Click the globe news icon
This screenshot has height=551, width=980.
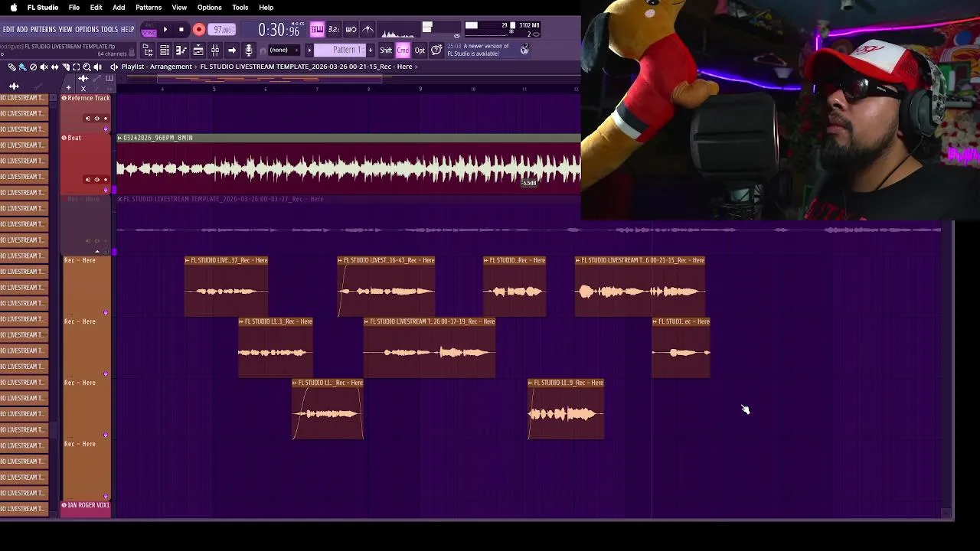(x=524, y=50)
